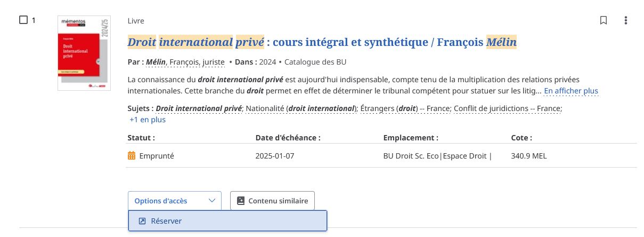Screen dimensions: 644x237
Task: Click the book icon in Contenu similaire
Action: pos(240,201)
